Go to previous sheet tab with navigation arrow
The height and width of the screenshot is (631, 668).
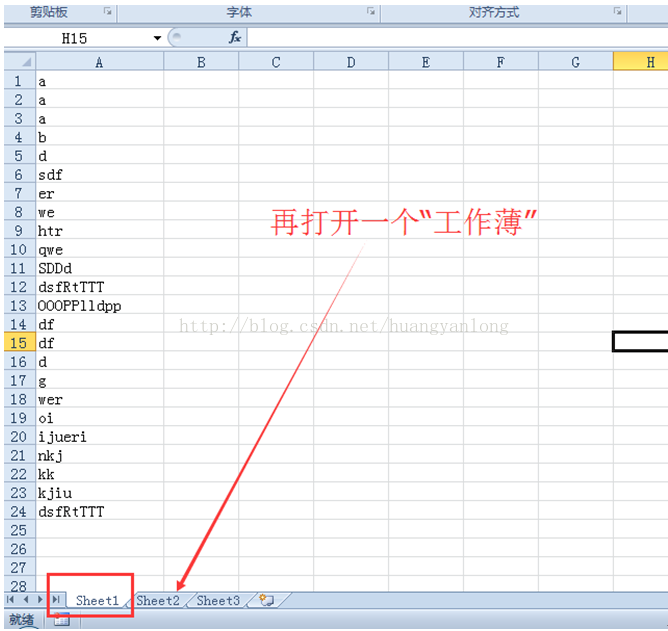coord(26,599)
